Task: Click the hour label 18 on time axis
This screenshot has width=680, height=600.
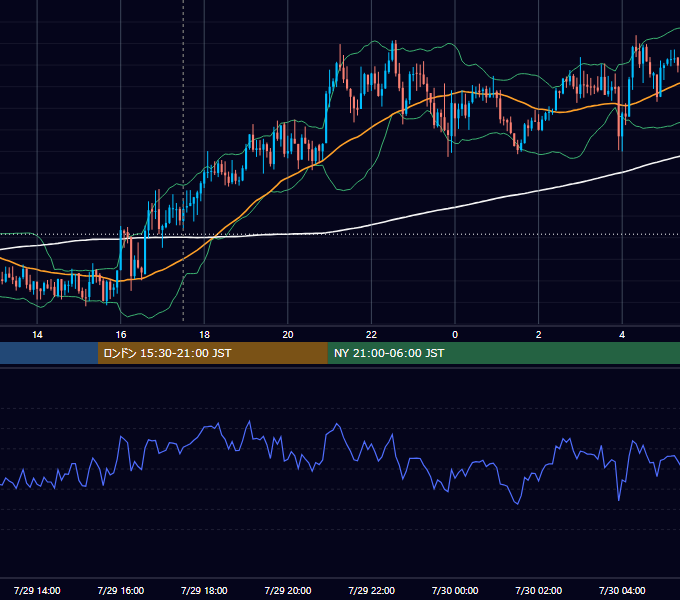Action: coord(204,335)
